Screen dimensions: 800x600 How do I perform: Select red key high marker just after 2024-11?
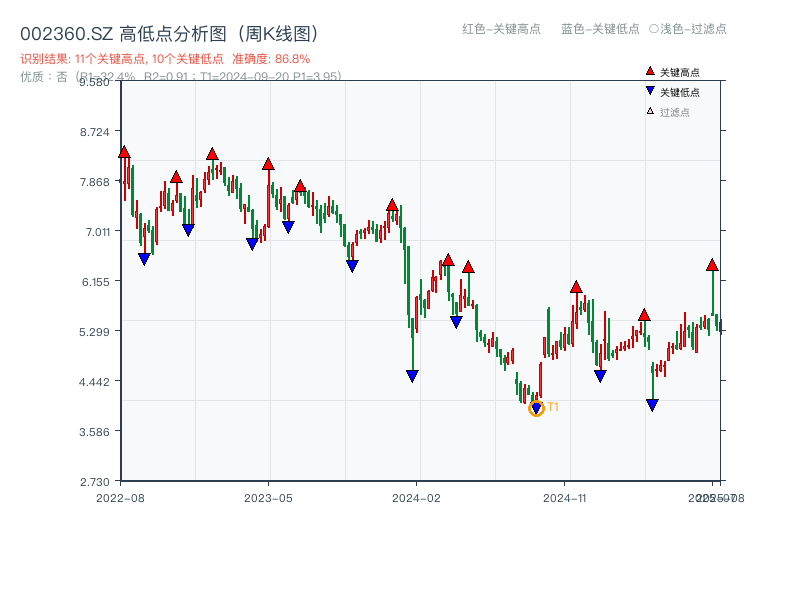click(x=576, y=287)
